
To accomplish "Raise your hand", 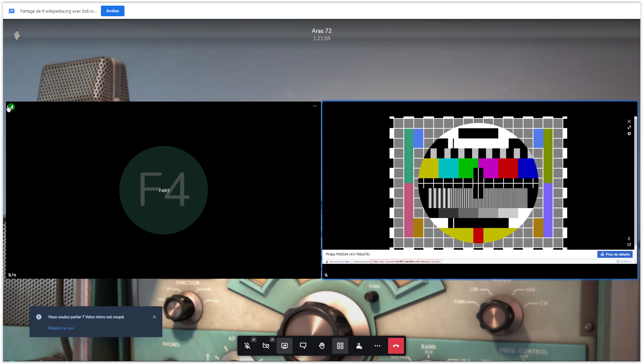I will (322, 346).
